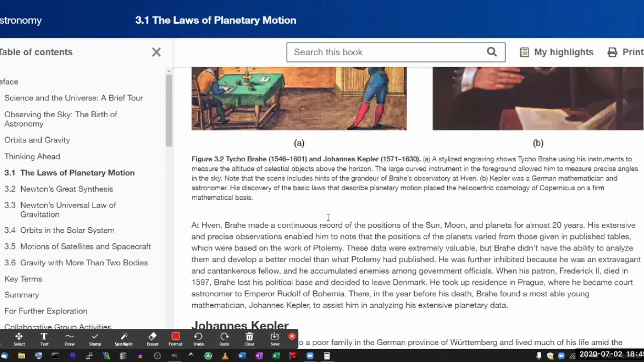Switch to Zoom in the taskbar

pos(310,355)
